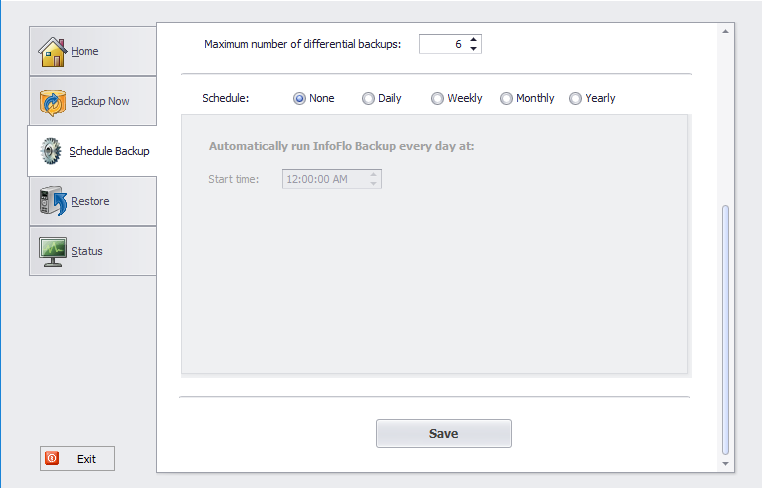Image resolution: width=762 pixels, height=488 pixels.
Task: Click the red Exit power icon
Action: 53,459
